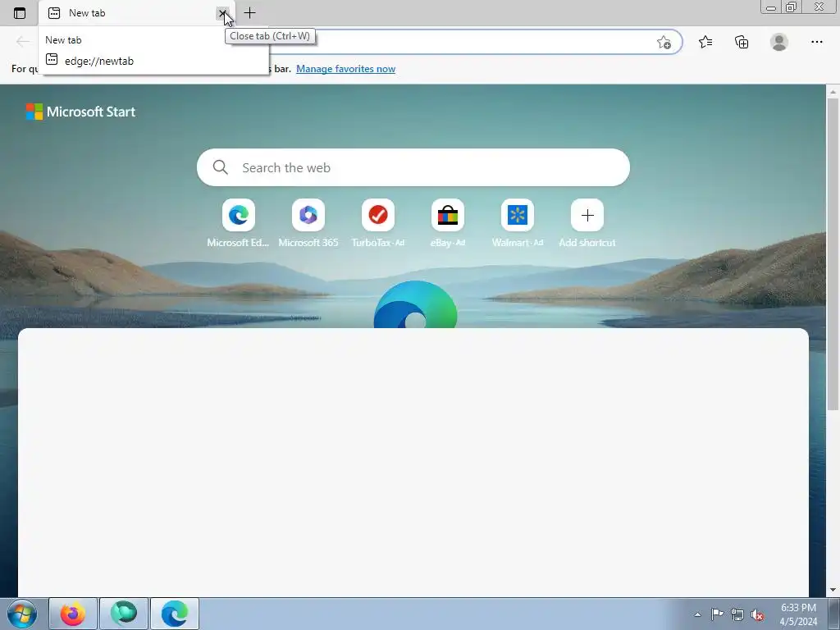840x630 pixels.
Task: Open the Walmart ad shortcut tile
Action: click(517, 223)
